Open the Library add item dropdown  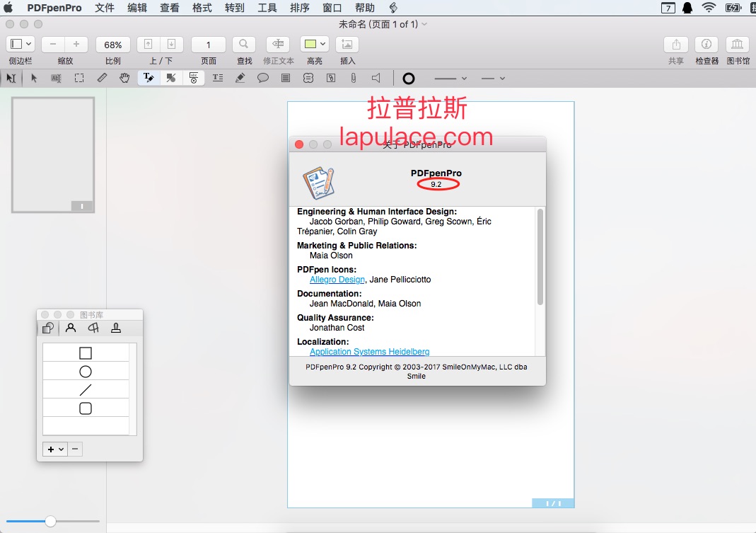55,449
